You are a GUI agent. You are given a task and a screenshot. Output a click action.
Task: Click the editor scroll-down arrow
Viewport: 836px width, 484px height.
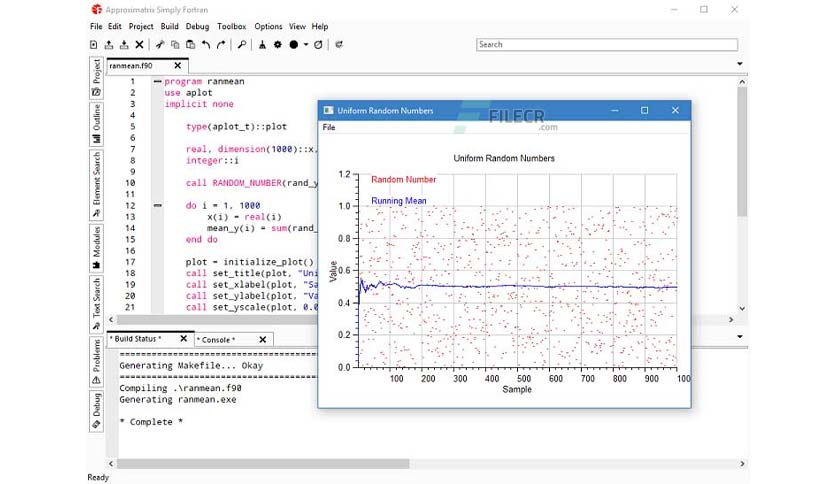(742, 309)
